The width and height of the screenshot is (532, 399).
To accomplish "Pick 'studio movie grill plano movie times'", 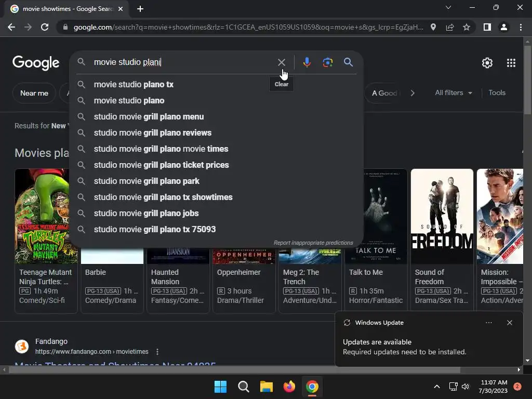I will 217,149.
